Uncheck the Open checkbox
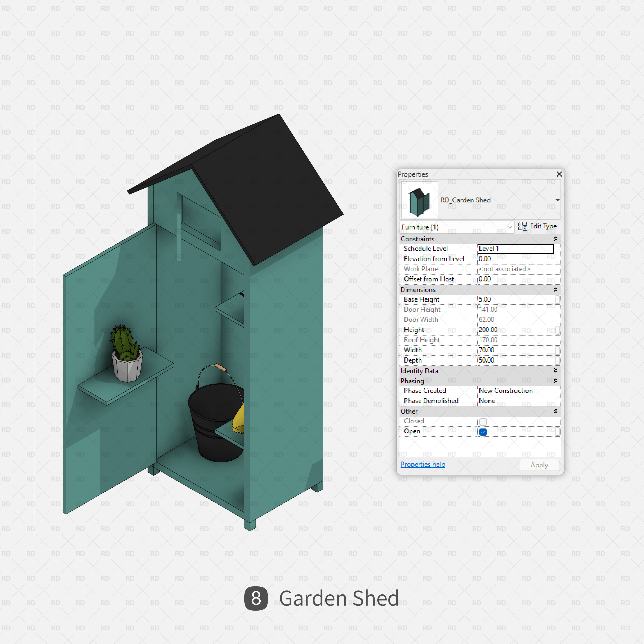Image resolution: width=644 pixels, height=644 pixels. click(x=483, y=432)
